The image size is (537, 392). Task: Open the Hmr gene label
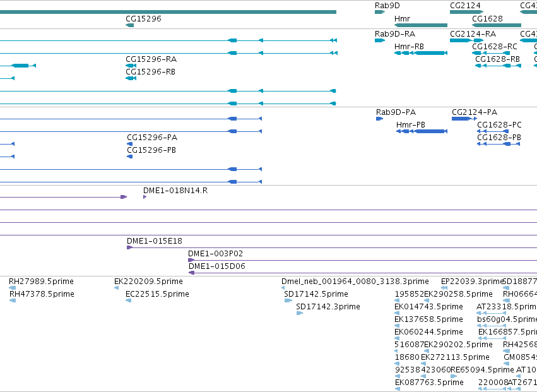pyautogui.click(x=402, y=18)
